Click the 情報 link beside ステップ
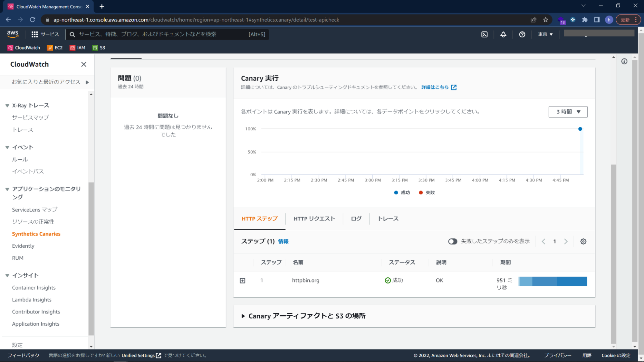The image size is (644, 362). (x=283, y=242)
